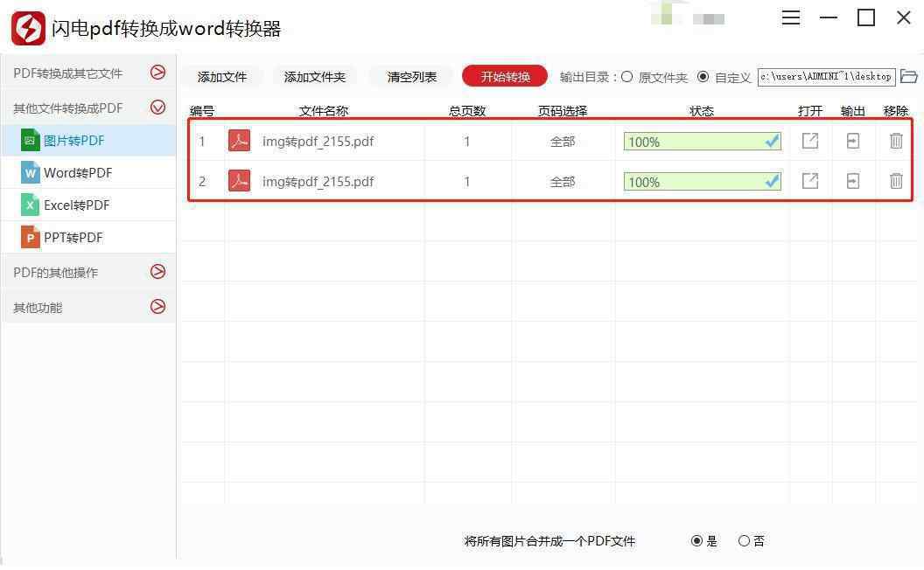The height and width of the screenshot is (570, 924).
Task: Select file name img转pdf_2155.pdf in row 1
Action: point(318,142)
